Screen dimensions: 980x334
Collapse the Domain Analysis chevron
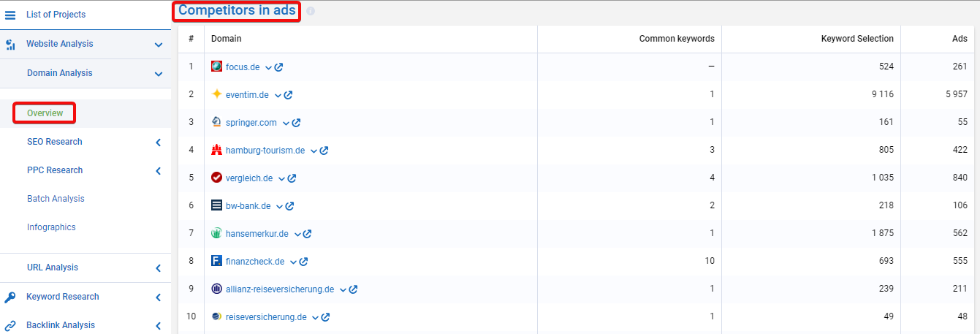pyautogui.click(x=159, y=74)
